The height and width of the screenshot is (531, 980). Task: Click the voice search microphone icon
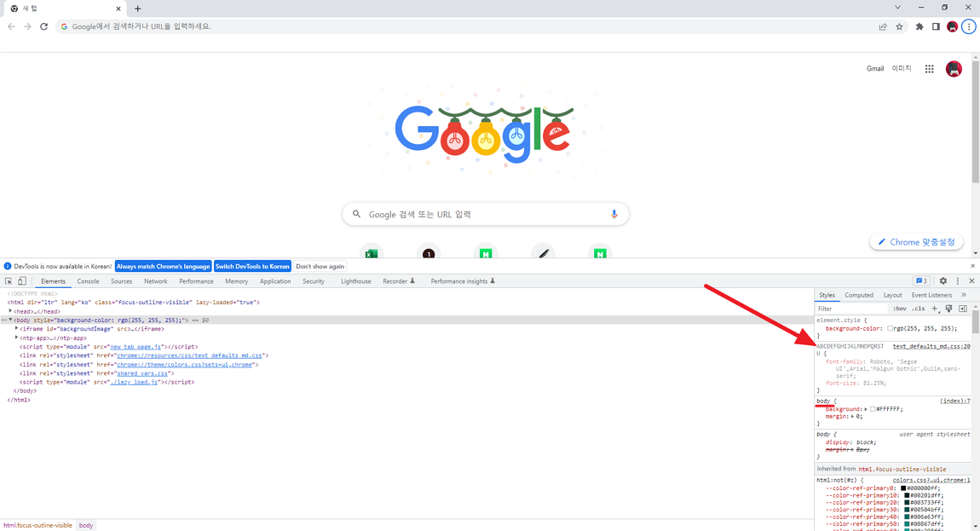click(x=614, y=214)
